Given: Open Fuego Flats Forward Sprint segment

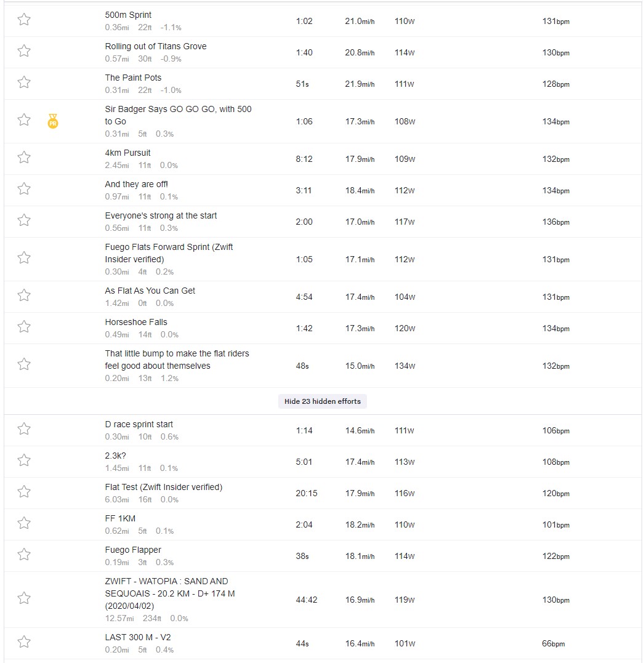Looking at the screenshot, I should (x=169, y=253).
